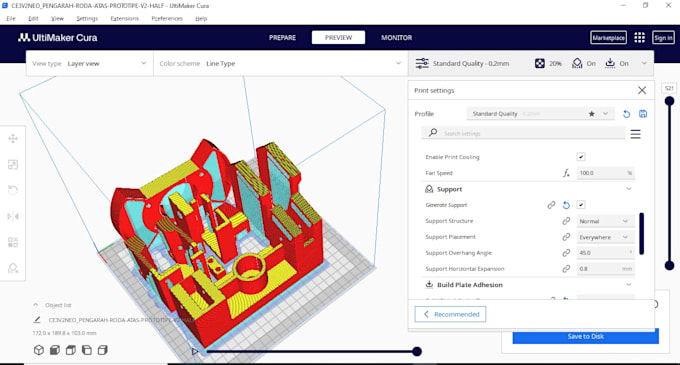The image size is (680, 365).
Task: Collapse print settings bar chevron
Action: [644, 63]
